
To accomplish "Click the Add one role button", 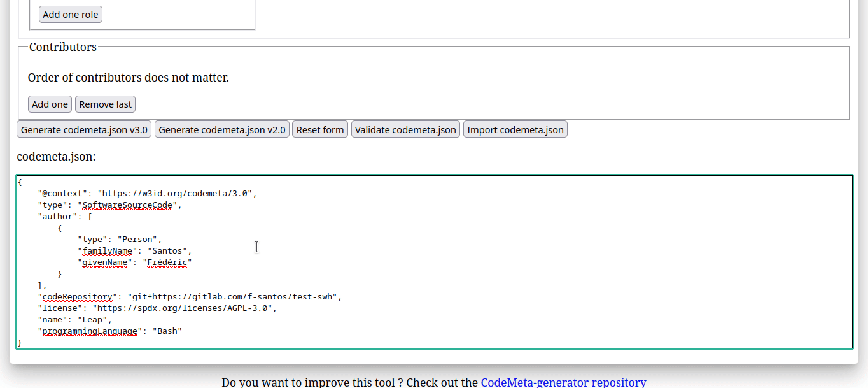I will pos(70,14).
